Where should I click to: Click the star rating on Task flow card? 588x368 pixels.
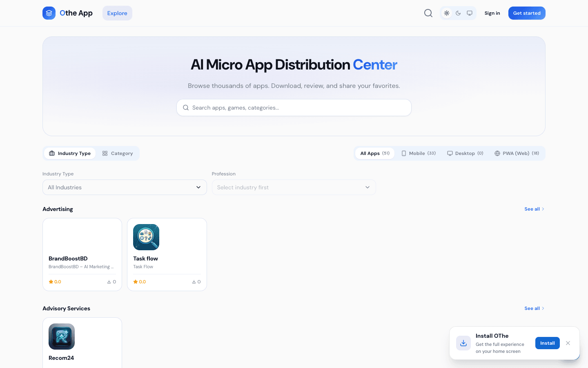(139, 282)
